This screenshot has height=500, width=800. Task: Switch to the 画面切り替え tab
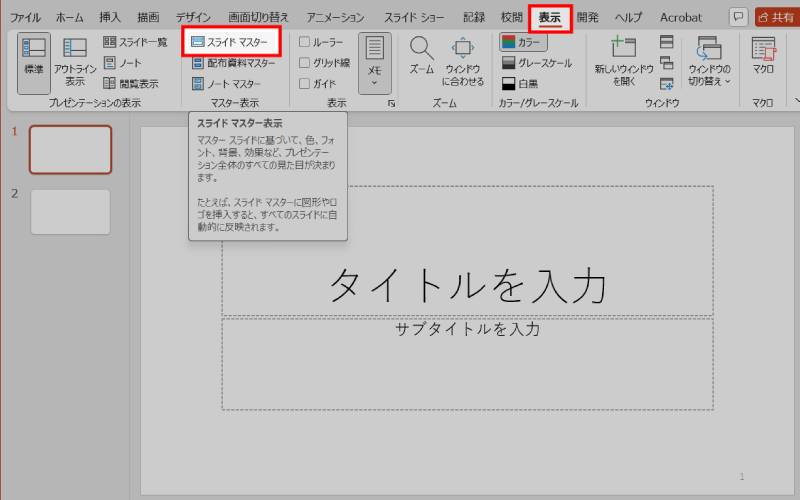[258, 17]
